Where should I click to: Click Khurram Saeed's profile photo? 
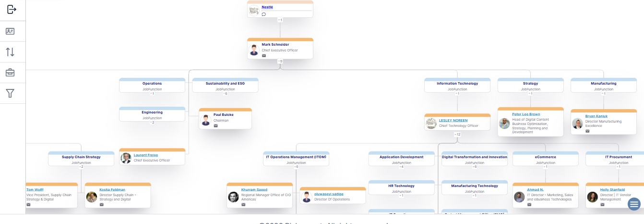click(x=233, y=197)
